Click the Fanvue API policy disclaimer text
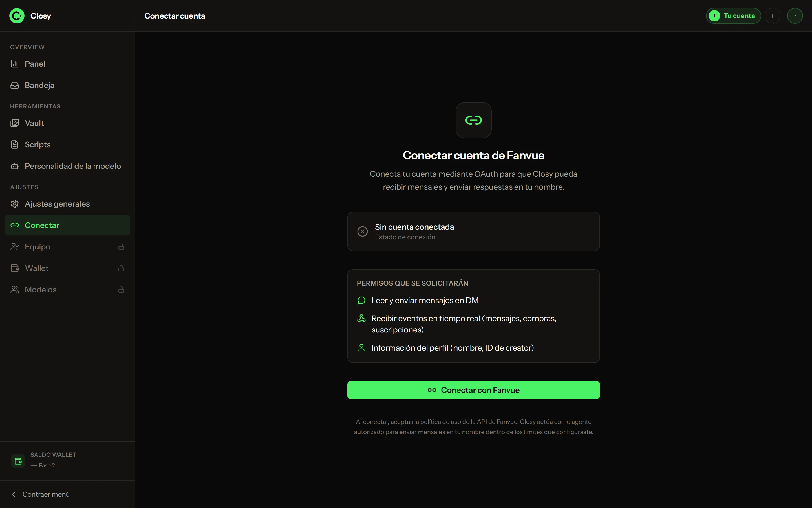 tap(473, 427)
